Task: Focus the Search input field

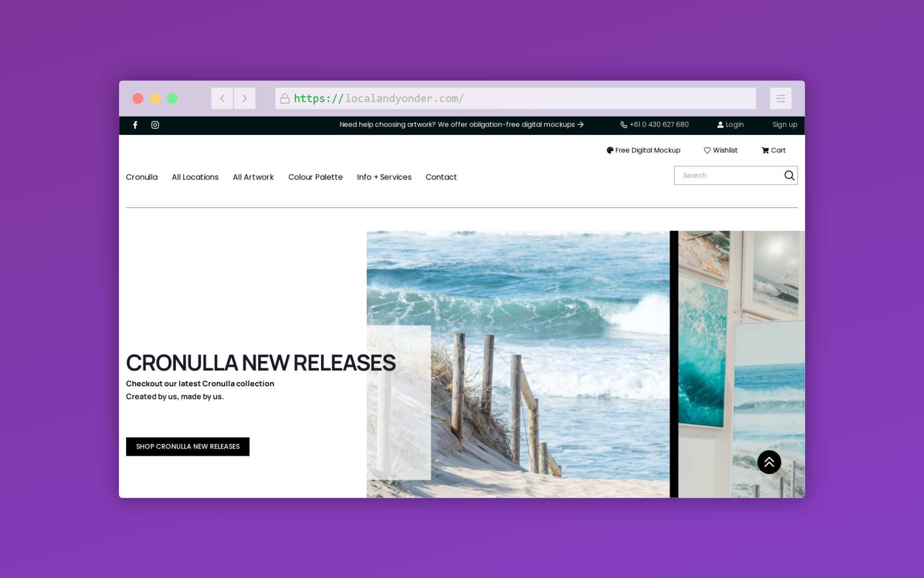Action: point(729,175)
